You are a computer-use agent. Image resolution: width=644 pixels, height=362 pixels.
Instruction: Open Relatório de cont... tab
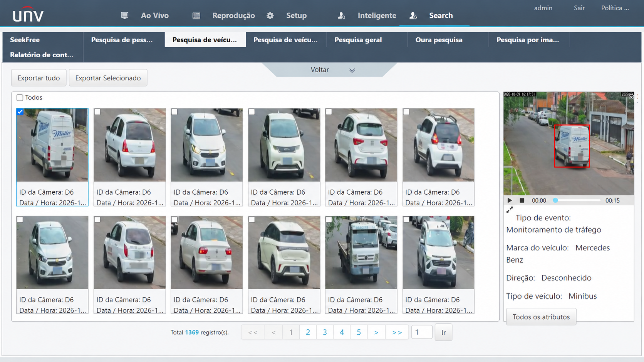point(43,55)
